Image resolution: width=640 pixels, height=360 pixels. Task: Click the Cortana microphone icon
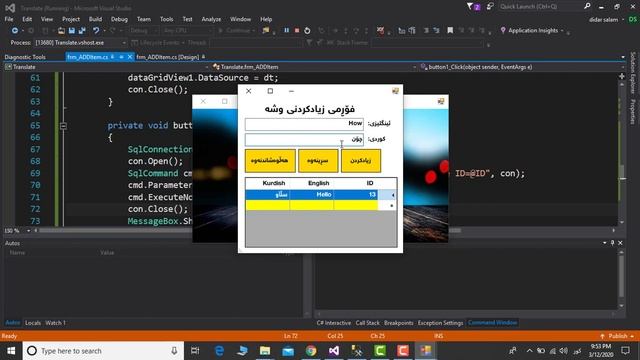pos(174,351)
